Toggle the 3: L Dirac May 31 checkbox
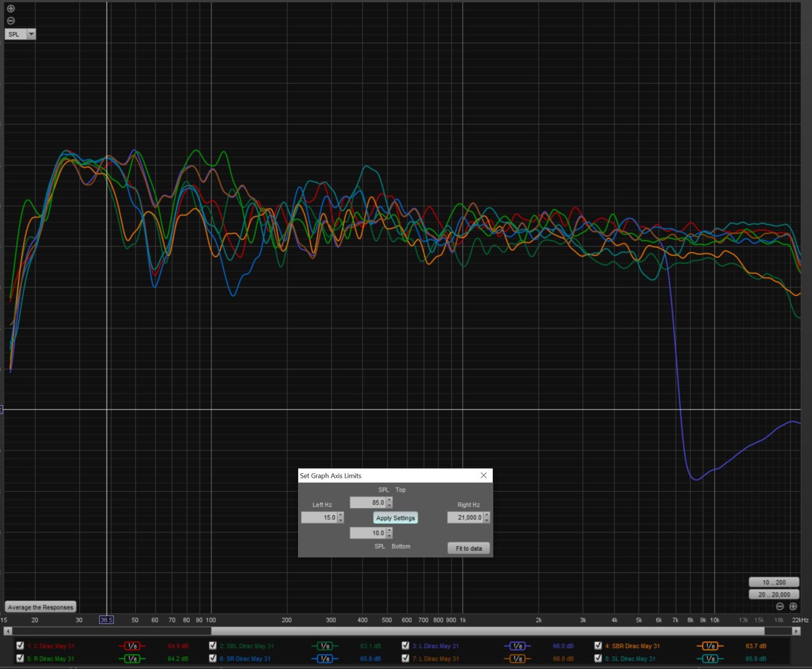812x669 pixels. (405, 645)
